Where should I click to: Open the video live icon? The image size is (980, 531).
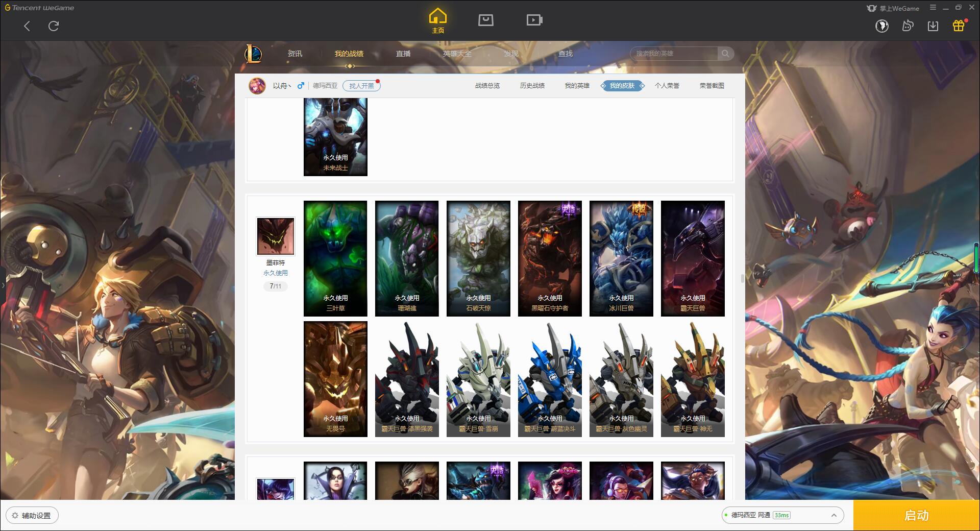pos(534,20)
